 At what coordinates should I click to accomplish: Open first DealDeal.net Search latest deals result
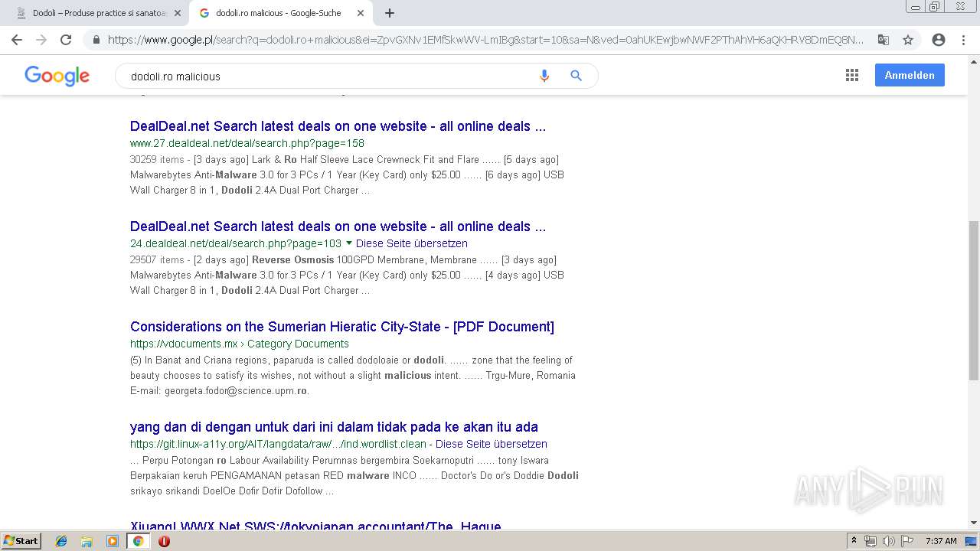(x=338, y=126)
